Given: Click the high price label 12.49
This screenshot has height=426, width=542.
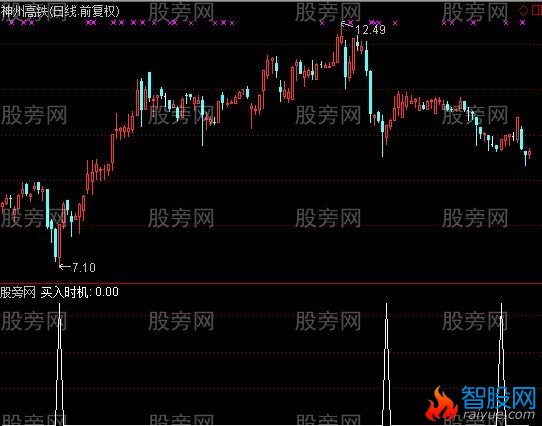Looking at the screenshot, I should (370, 30).
